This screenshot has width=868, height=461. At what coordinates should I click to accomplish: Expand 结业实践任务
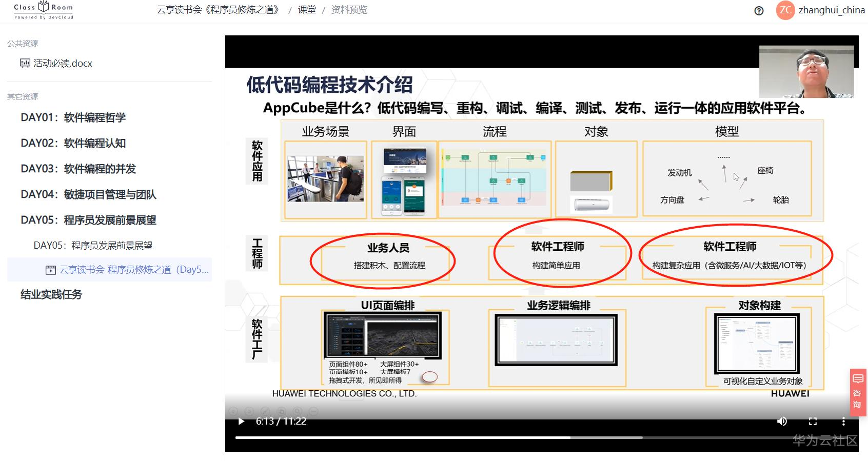(51, 294)
